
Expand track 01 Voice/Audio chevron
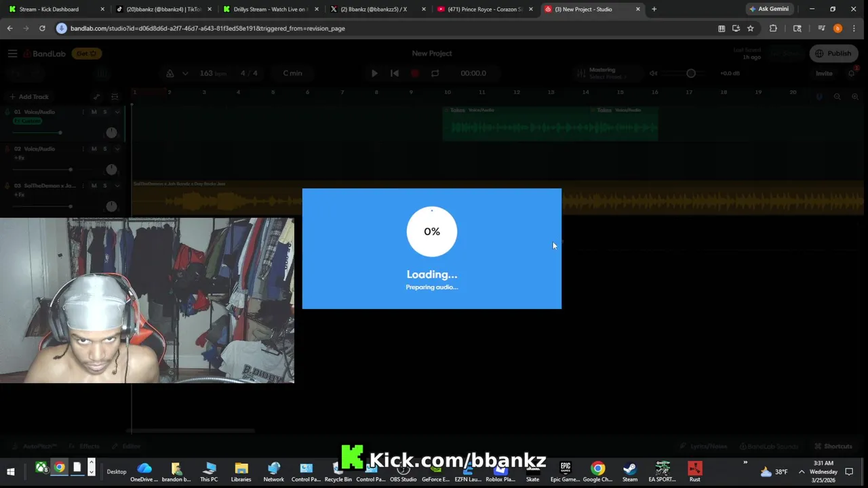[x=117, y=112]
